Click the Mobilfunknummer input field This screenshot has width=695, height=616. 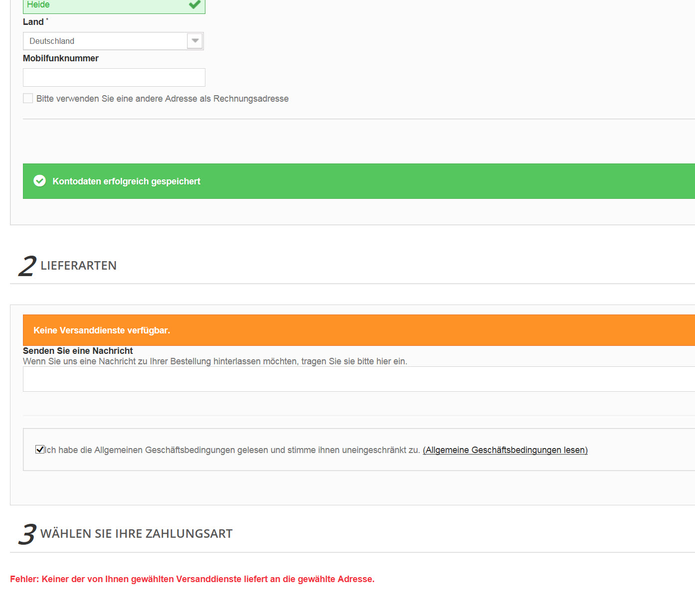coord(114,78)
